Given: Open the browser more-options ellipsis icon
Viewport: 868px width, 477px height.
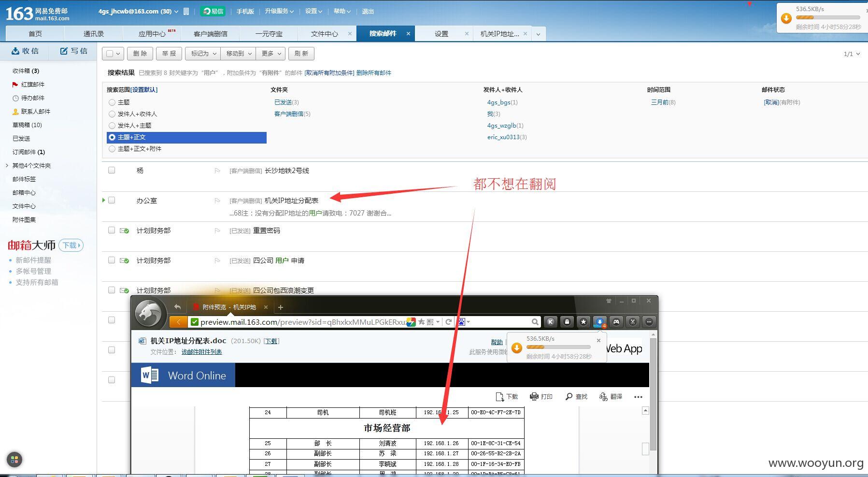Looking at the screenshot, I should click(x=649, y=322).
